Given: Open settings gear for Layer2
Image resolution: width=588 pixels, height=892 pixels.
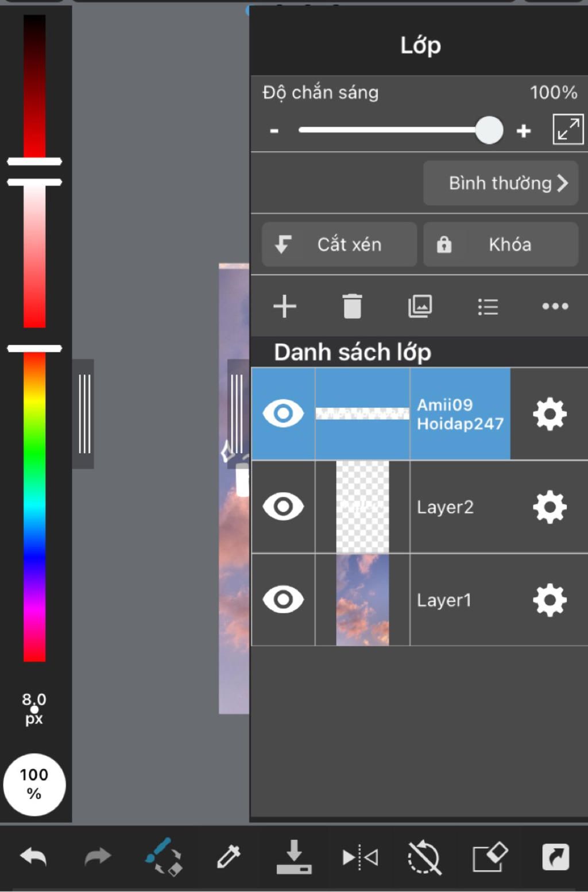Looking at the screenshot, I should click(550, 507).
